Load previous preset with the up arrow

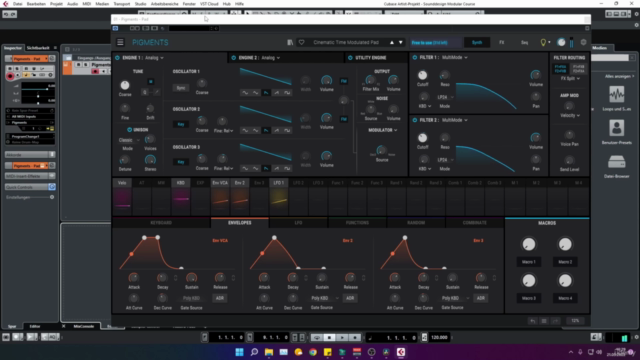tap(392, 42)
